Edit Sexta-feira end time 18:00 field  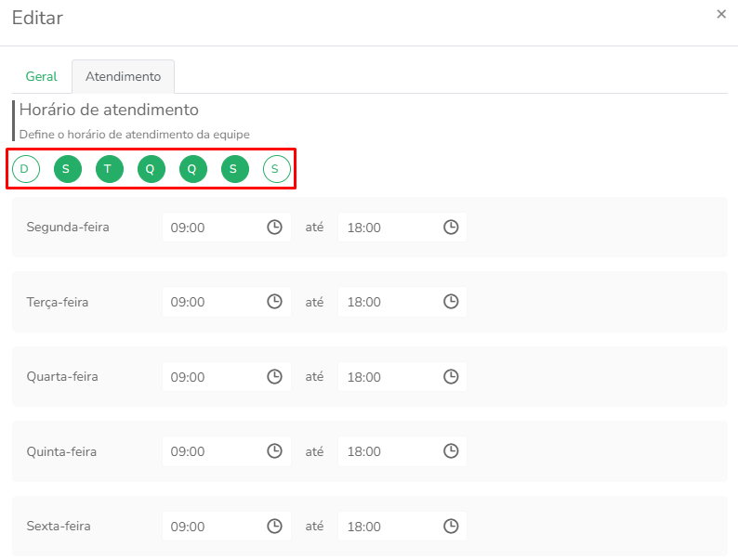[x=402, y=526]
